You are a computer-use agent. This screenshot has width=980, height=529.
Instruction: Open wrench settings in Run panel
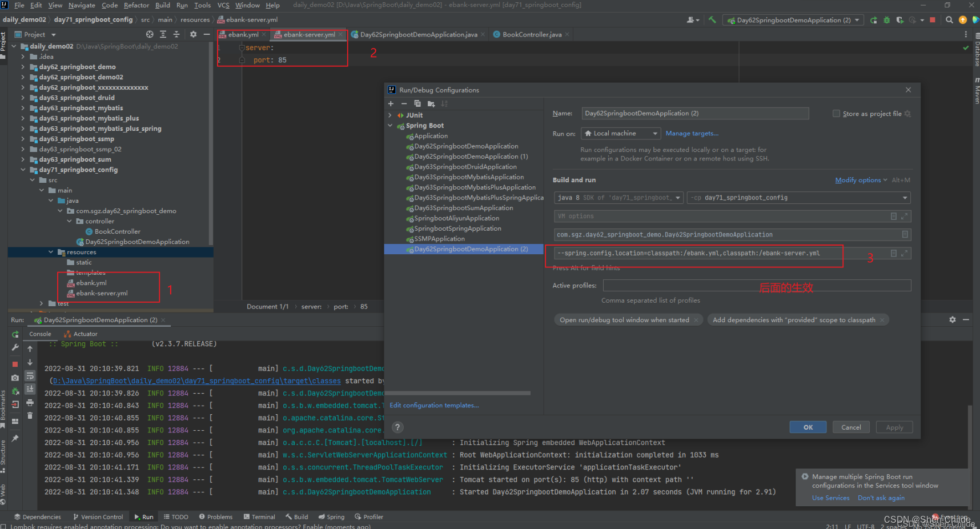click(x=15, y=347)
